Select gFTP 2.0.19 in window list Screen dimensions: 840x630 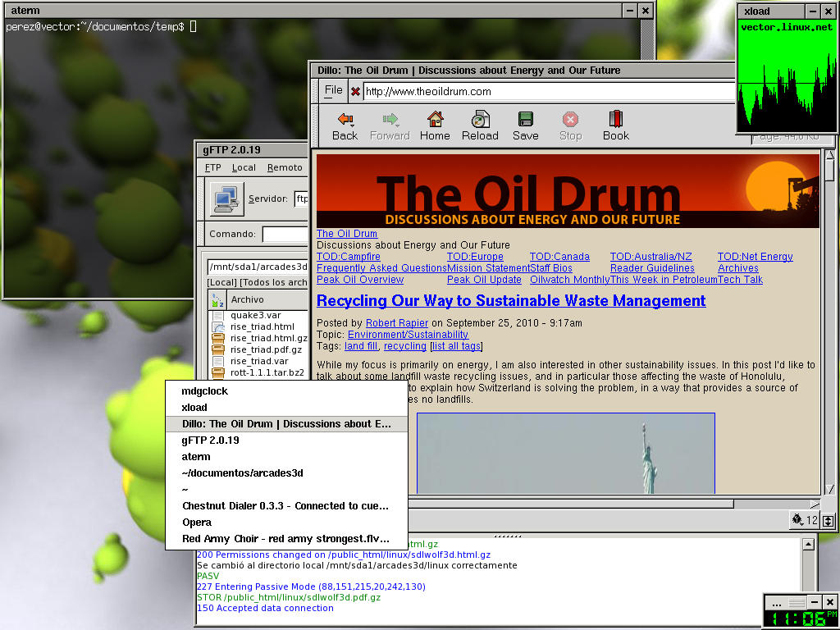[x=286, y=441]
